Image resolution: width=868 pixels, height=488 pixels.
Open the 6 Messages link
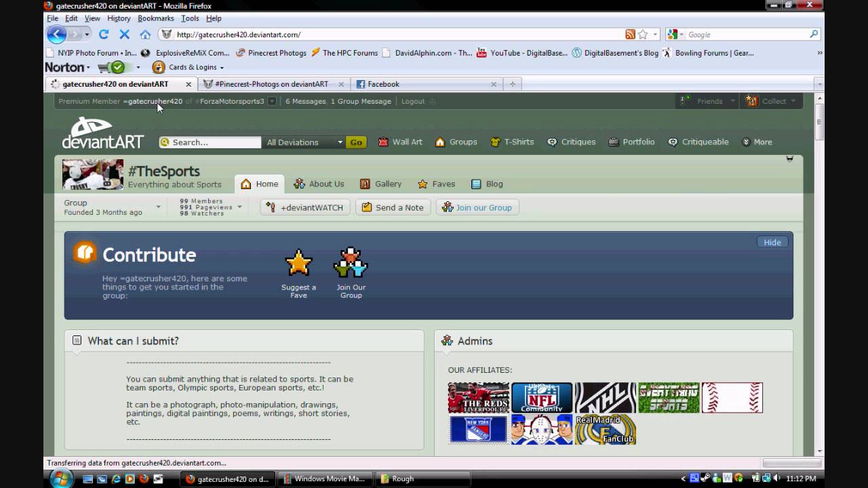click(x=306, y=101)
